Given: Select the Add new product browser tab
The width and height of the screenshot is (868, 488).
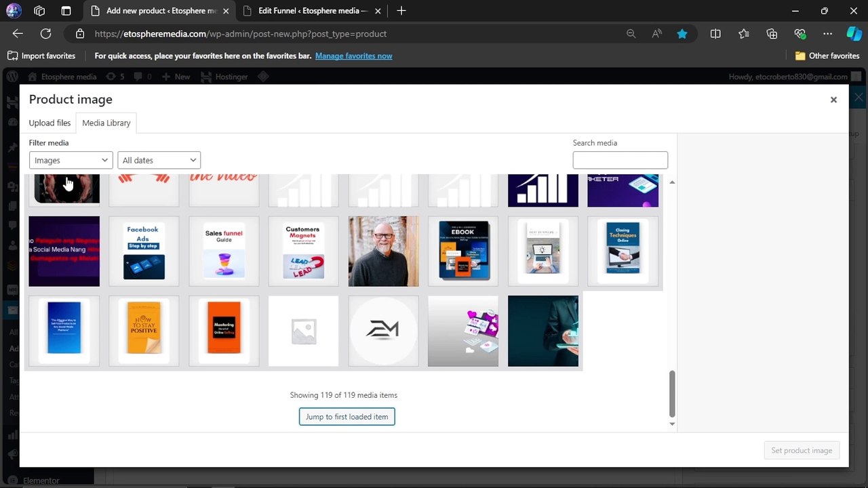Looking at the screenshot, I should (x=161, y=11).
